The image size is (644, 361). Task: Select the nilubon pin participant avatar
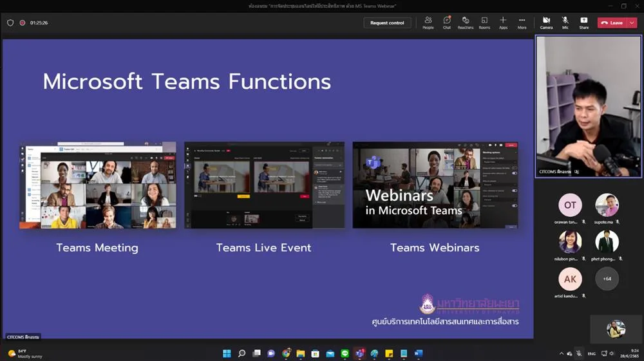(570, 241)
